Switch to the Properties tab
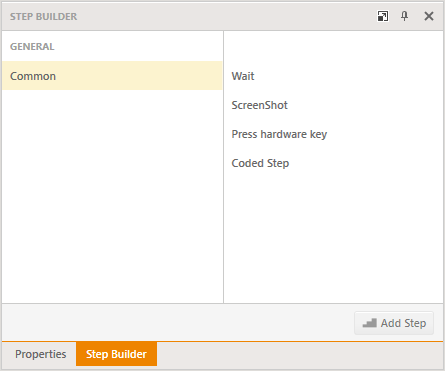Screen dimensions: 445x371 tap(41, 354)
